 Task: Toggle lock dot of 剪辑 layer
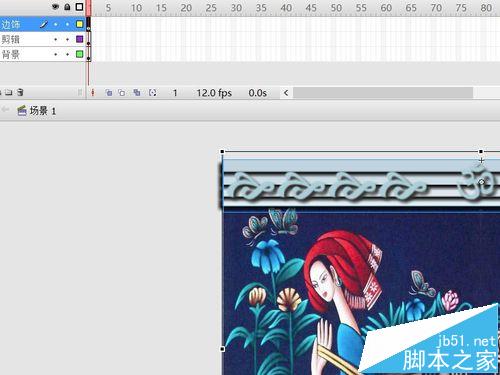[67, 39]
